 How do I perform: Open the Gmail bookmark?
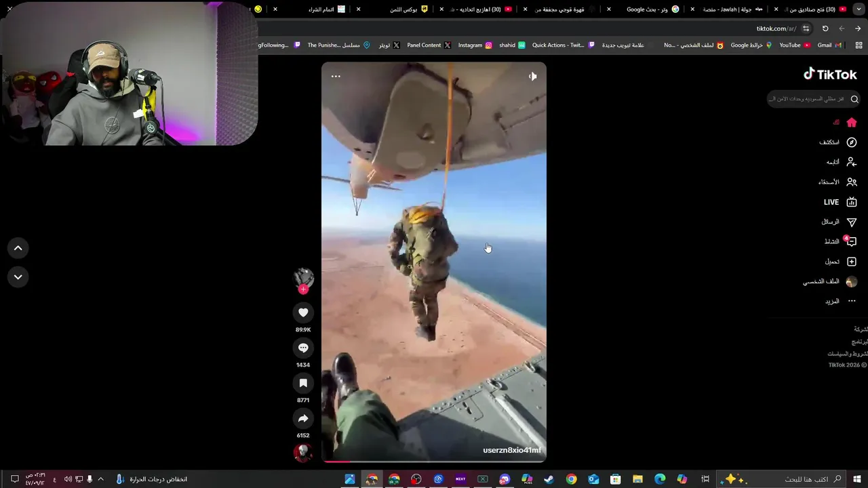click(829, 45)
